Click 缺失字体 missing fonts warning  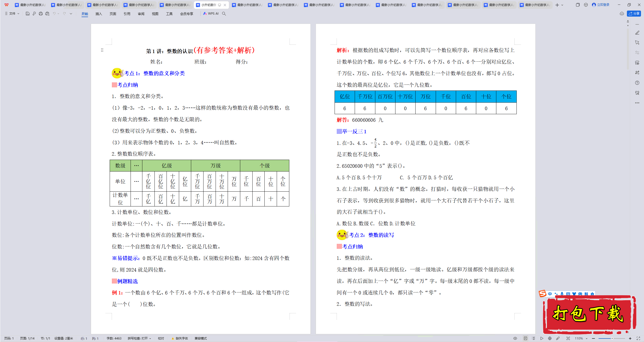point(180,338)
